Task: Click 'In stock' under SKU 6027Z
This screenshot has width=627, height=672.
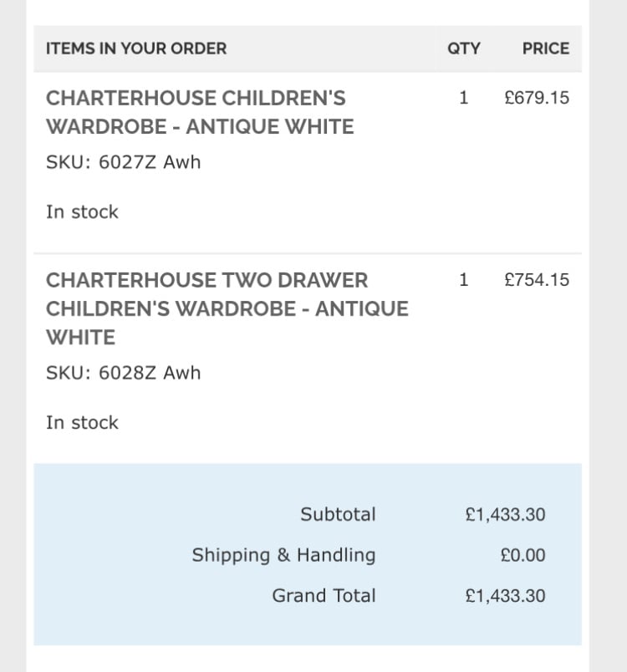Action: (x=83, y=212)
